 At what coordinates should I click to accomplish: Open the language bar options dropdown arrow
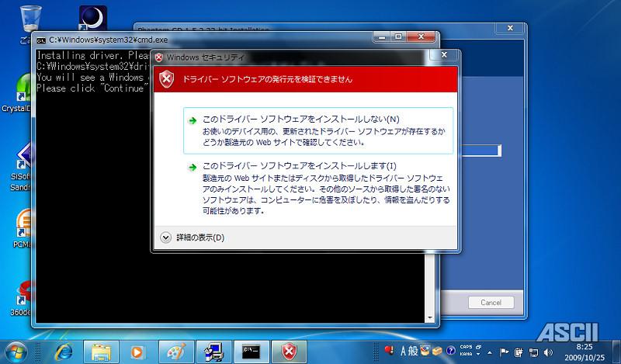pos(478,354)
